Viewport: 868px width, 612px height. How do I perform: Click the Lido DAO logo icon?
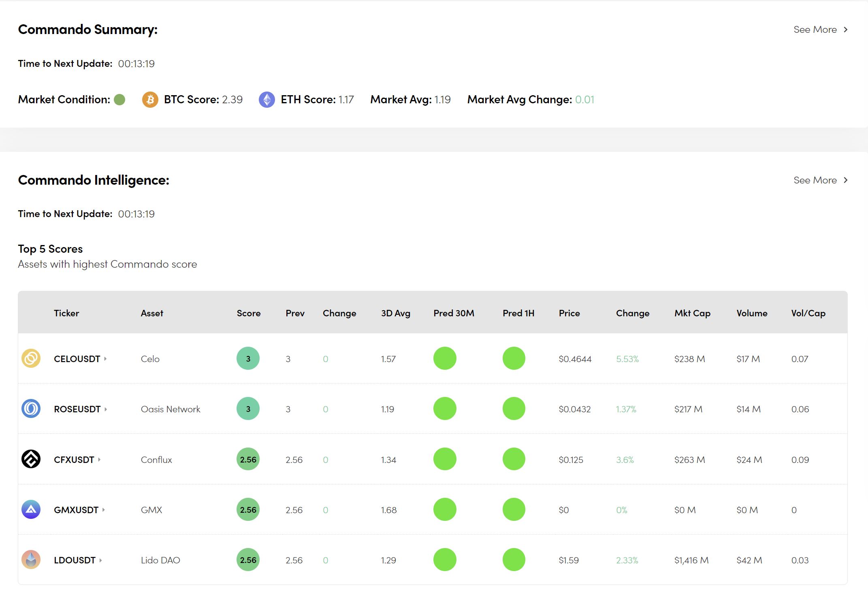pyautogui.click(x=31, y=560)
